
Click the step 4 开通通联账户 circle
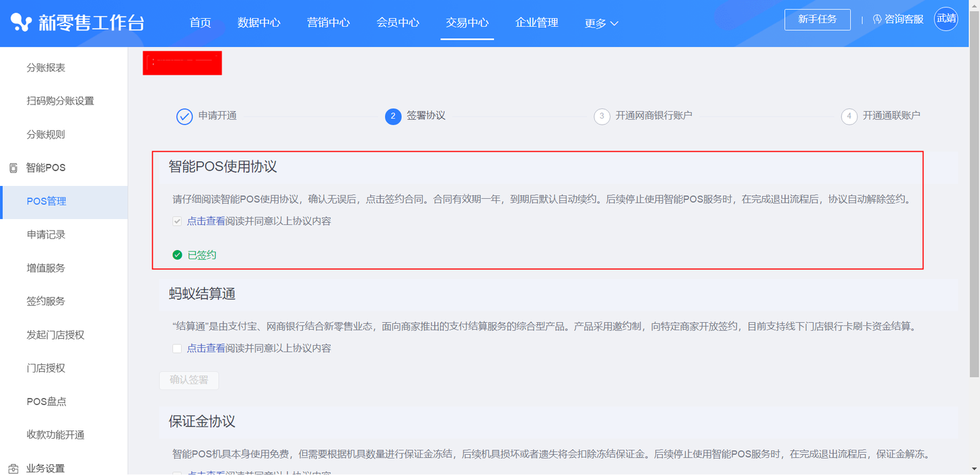[849, 117]
